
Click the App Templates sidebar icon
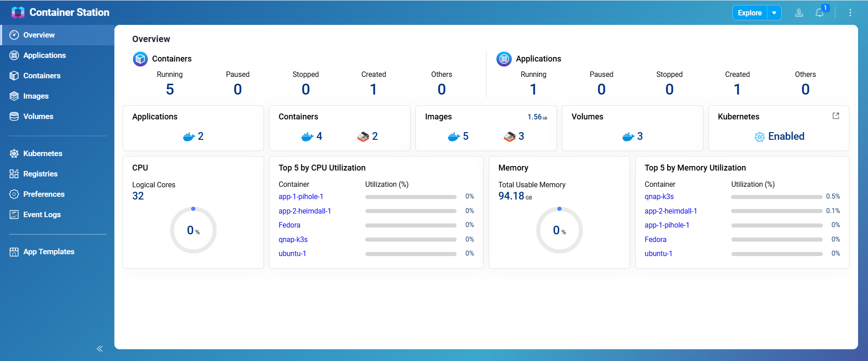click(14, 252)
